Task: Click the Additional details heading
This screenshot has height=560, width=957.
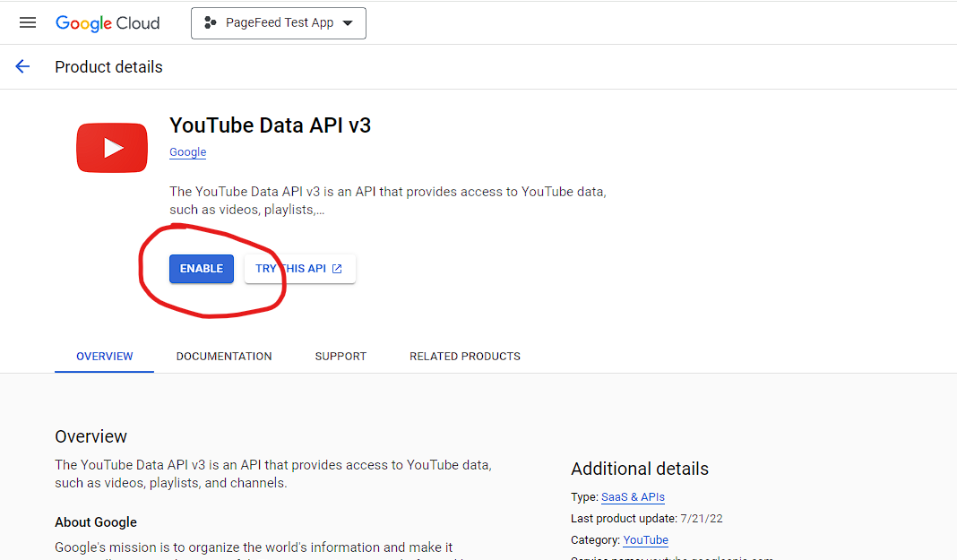Action: pyautogui.click(x=640, y=469)
